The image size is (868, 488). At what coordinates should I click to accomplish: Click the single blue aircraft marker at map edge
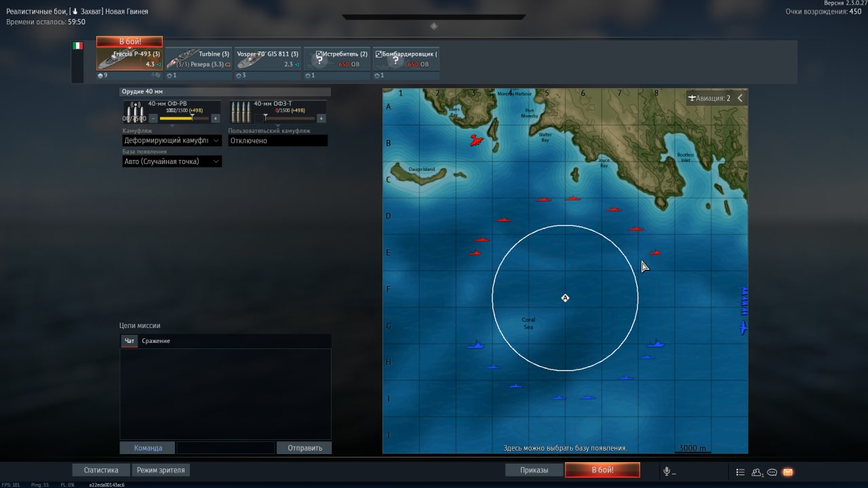tap(743, 328)
